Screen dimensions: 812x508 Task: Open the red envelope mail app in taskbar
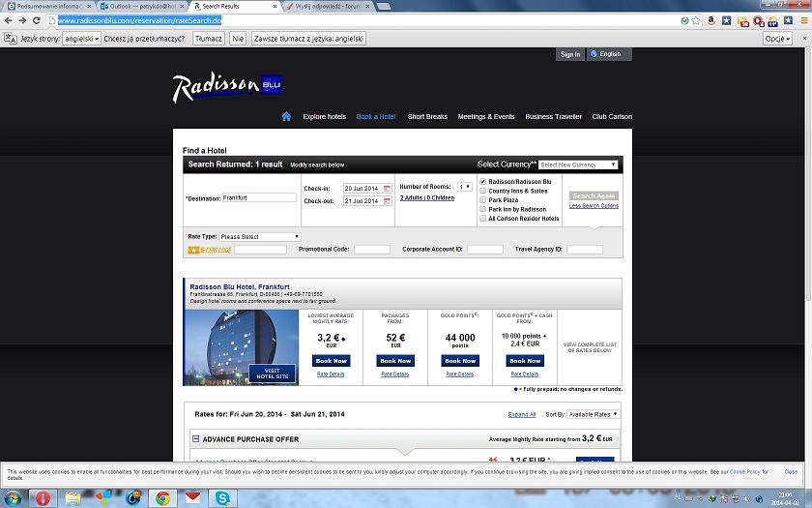click(x=192, y=498)
